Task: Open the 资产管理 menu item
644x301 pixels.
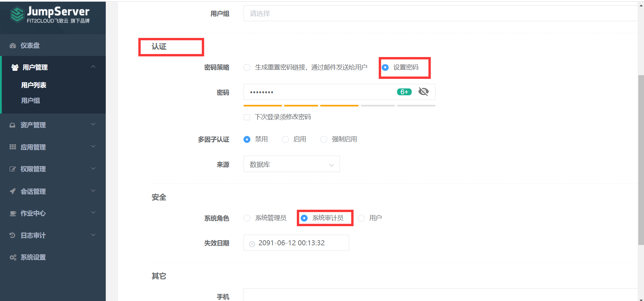Action: [x=53, y=125]
